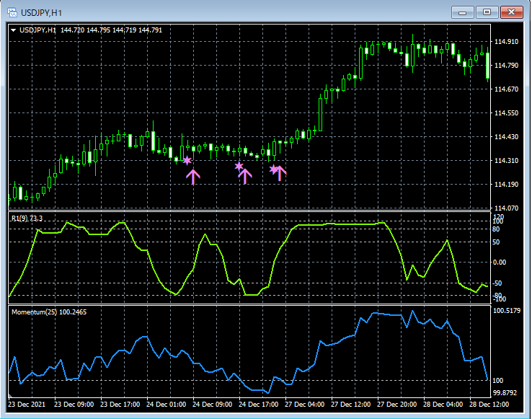Click the 114.430 price scale label

506,136
